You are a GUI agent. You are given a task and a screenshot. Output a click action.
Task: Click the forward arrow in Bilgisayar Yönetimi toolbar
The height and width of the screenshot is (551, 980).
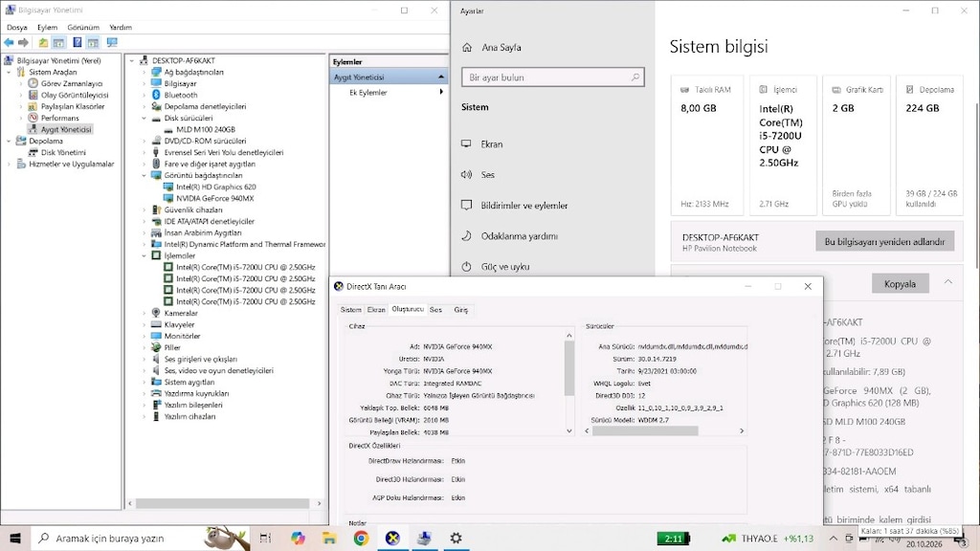tap(23, 42)
